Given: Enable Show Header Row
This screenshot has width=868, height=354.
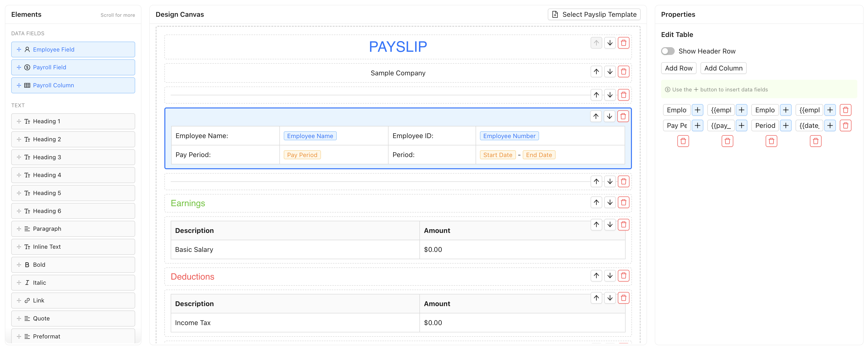Looking at the screenshot, I should click(667, 51).
